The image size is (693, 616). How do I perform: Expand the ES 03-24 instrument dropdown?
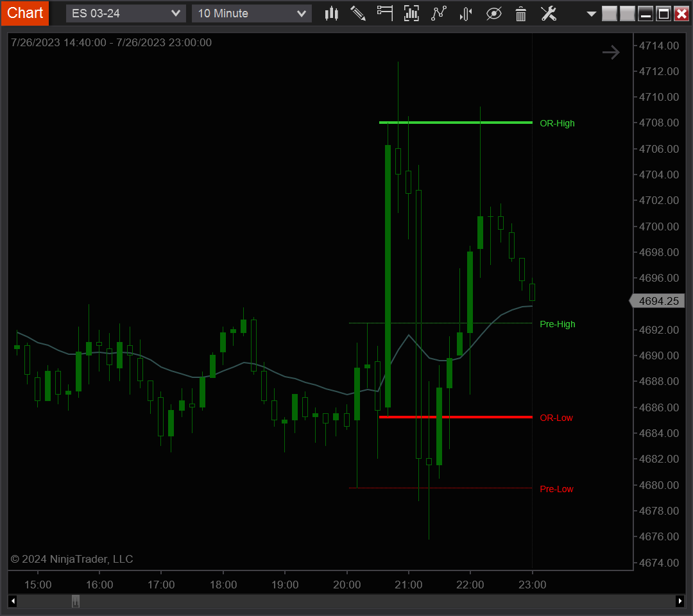[x=126, y=13]
